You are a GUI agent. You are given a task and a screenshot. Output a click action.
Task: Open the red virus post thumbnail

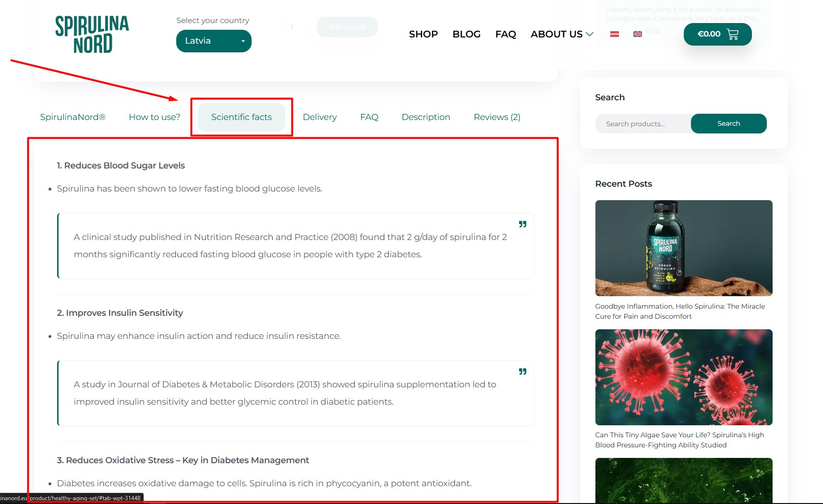(x=684, y=377)
